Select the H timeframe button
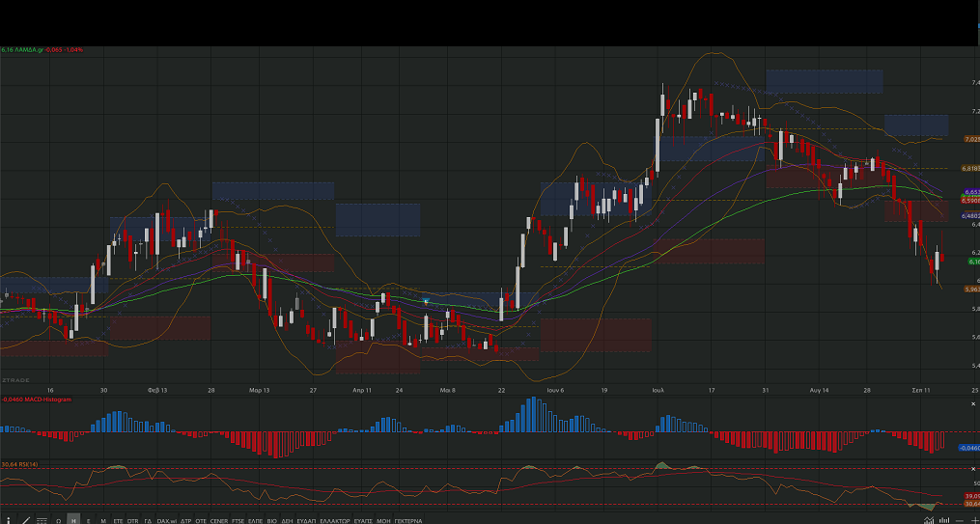 pyautogui.click(x=73, y=520)
